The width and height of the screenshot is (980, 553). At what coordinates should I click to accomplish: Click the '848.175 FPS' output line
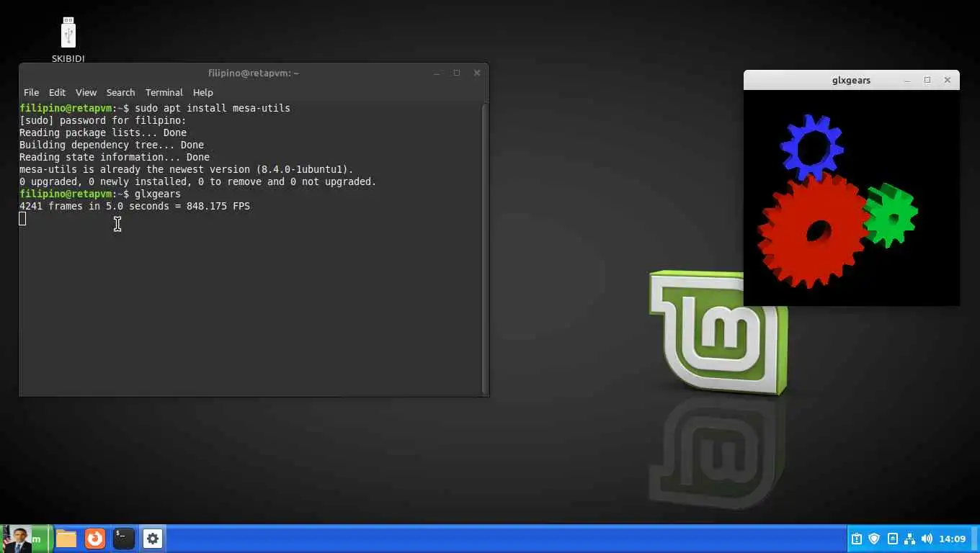[135, 206]
